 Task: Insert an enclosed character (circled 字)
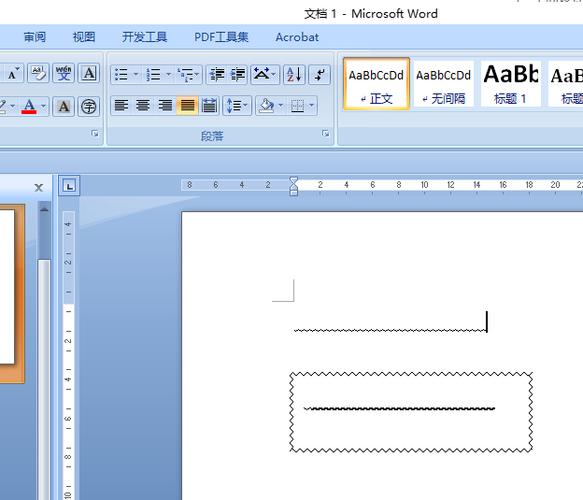point(89,107)
